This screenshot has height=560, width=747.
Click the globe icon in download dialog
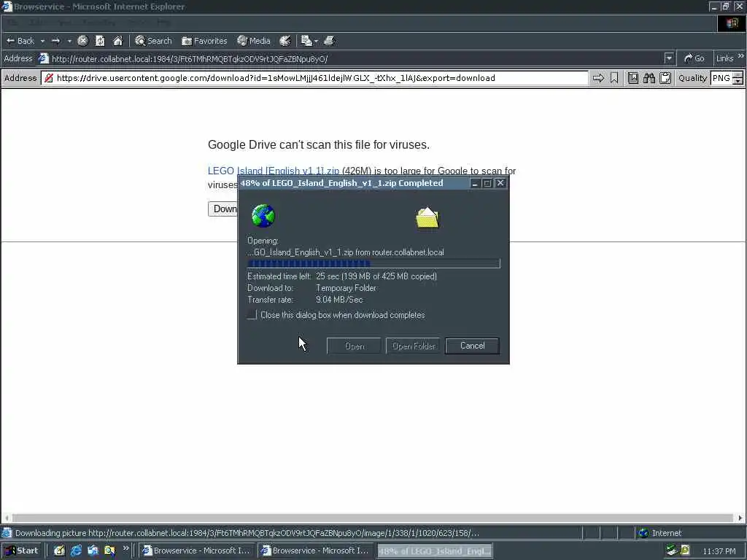tap(263, 216)
